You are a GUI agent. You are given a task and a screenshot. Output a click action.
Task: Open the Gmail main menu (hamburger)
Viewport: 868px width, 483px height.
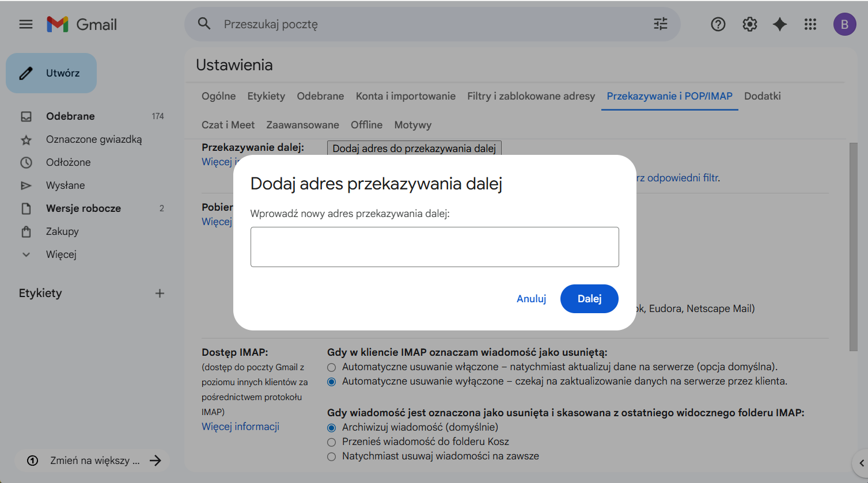pos(25,24)
